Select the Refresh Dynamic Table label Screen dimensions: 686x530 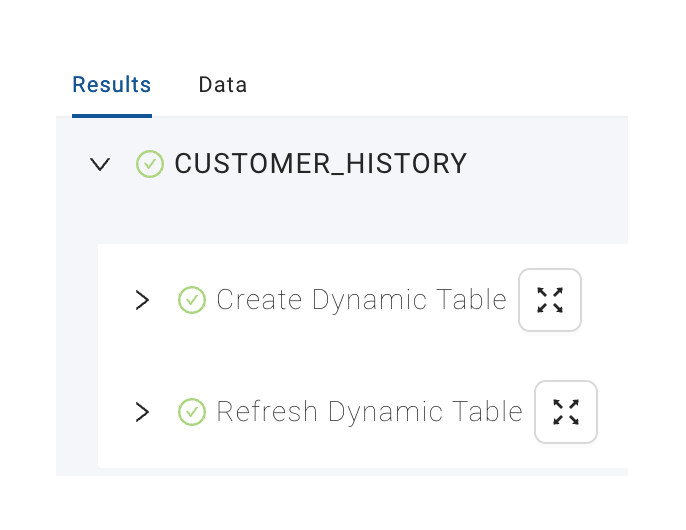point(370,412)
